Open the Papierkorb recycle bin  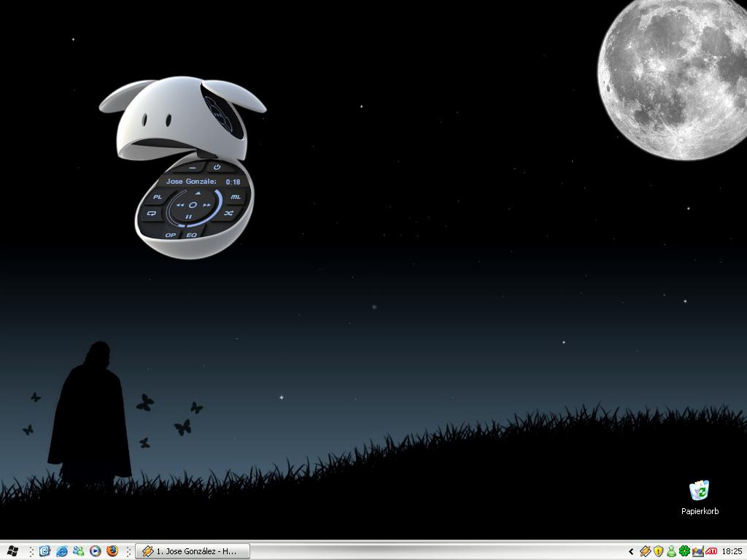click(x=700, y=490)
